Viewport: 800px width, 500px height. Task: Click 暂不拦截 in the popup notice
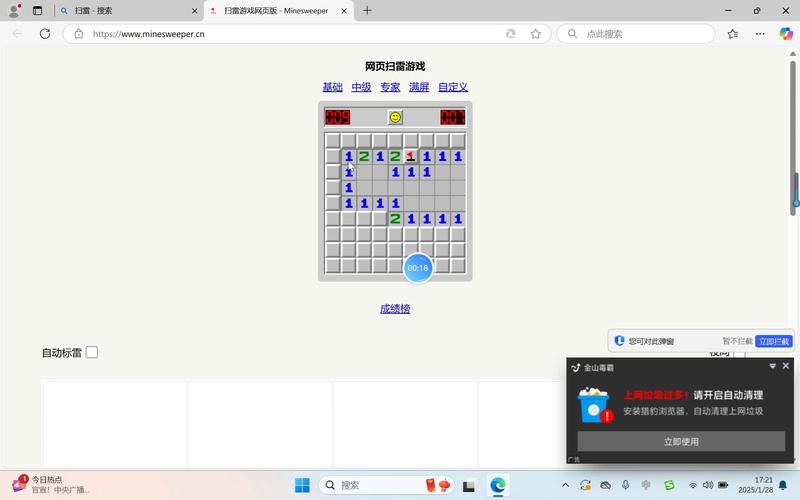click(x=737, y=341)
